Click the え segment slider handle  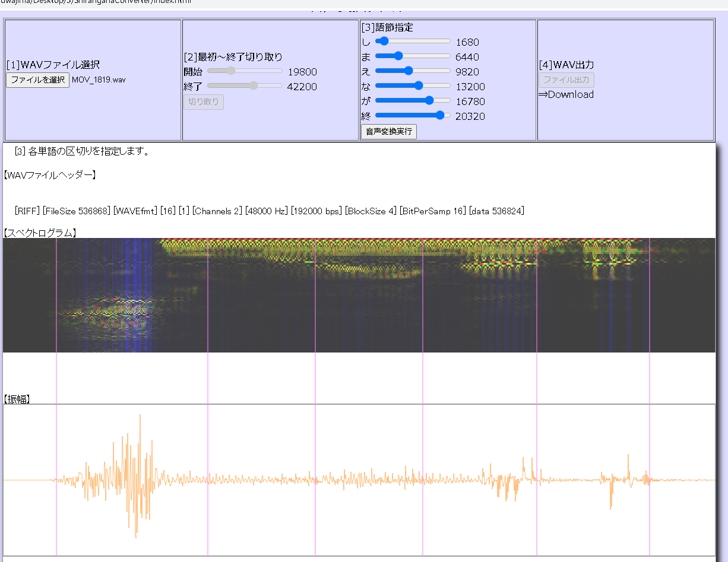408,71
